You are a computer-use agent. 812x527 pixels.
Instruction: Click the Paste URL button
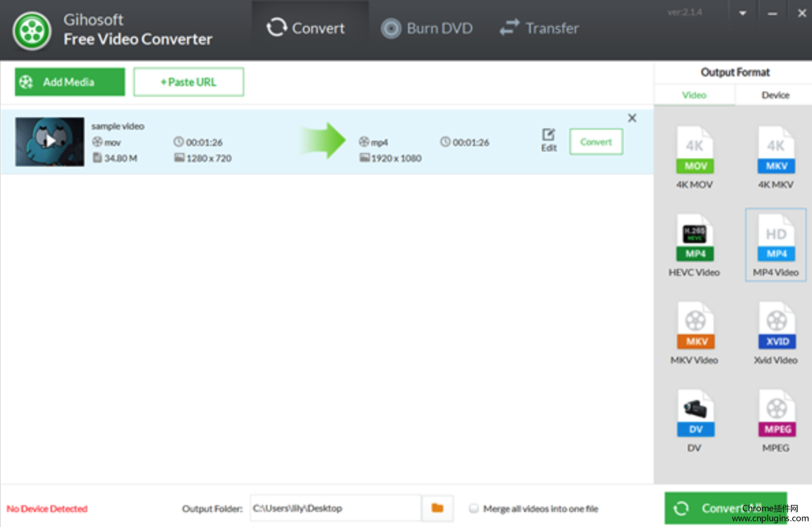pos(188,82)
